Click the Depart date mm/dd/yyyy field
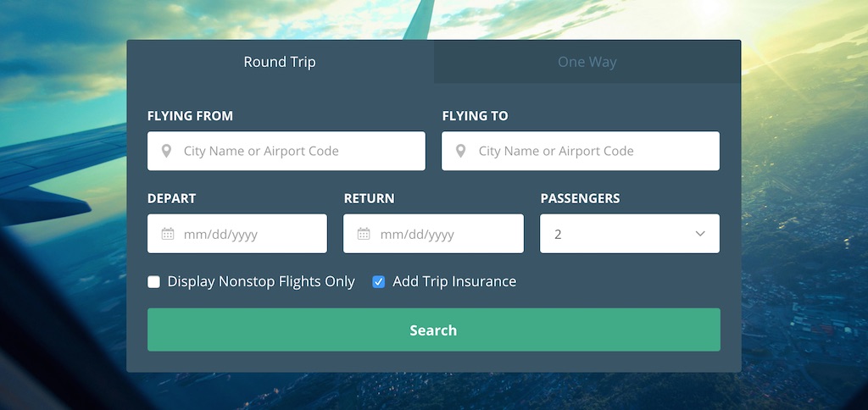The width and height of the screenshot is (868, 410). 237,234
